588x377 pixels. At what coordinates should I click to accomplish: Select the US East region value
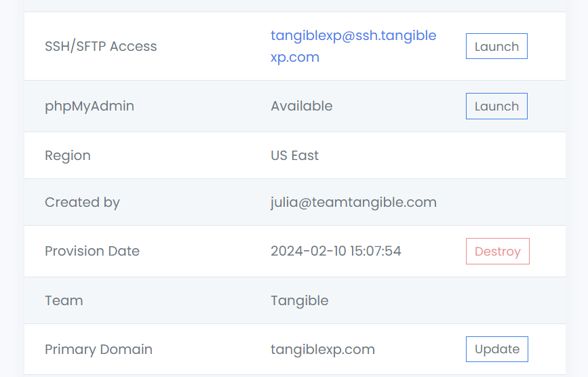(294, 155)
